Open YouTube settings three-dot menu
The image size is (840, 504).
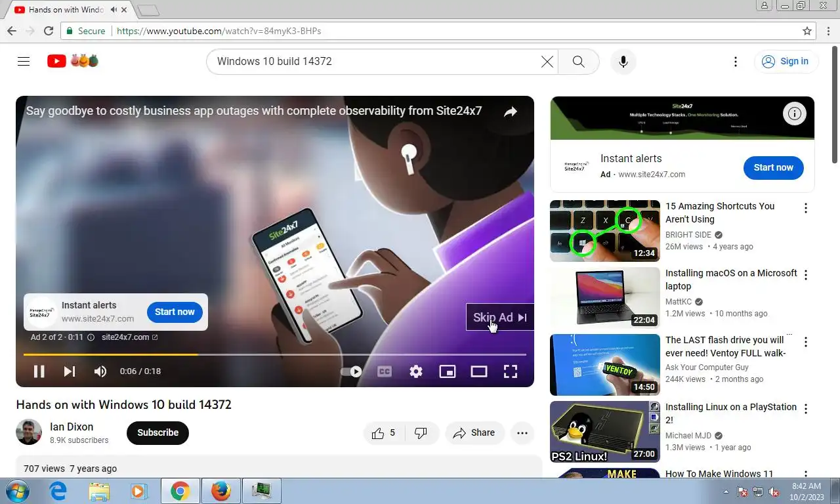pos(736,61)
